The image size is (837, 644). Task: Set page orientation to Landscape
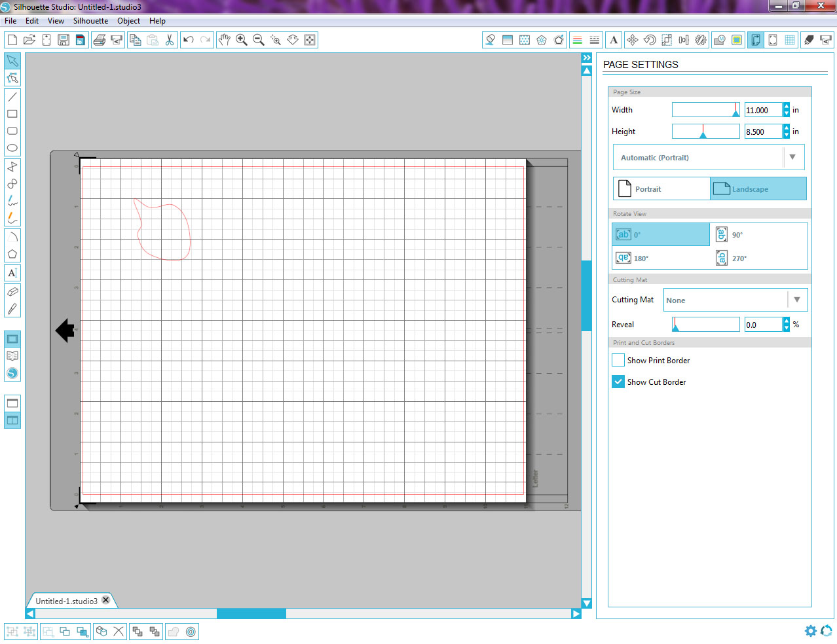(758, 188)
